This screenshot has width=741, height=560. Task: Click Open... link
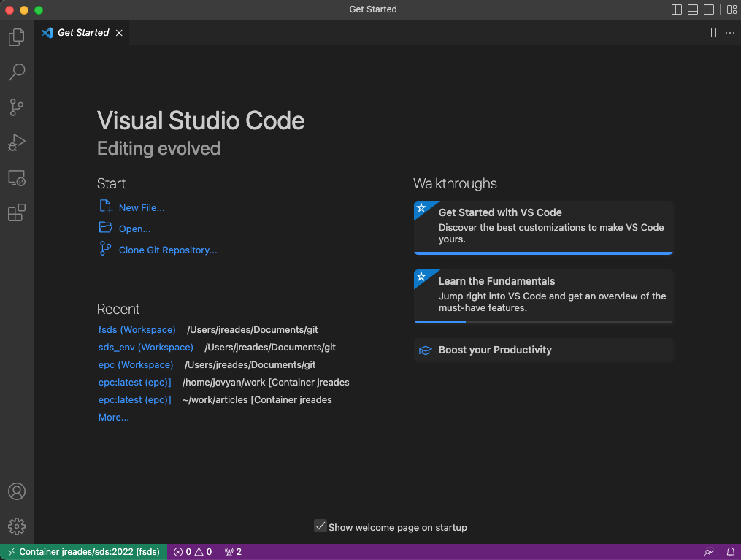[x=134, y=229]
